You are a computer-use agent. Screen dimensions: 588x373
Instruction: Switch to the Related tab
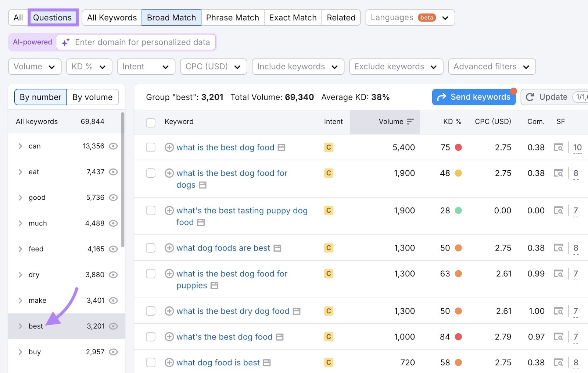341,17
